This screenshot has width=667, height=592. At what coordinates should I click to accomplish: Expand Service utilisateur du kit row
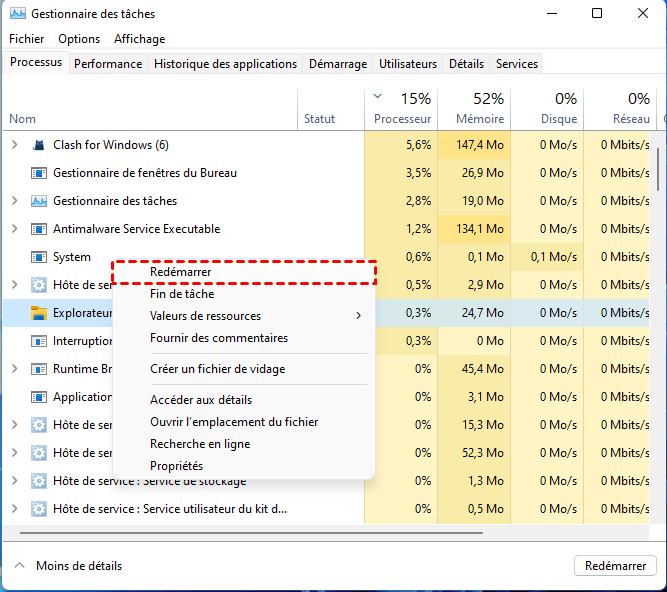pos(14,509)
